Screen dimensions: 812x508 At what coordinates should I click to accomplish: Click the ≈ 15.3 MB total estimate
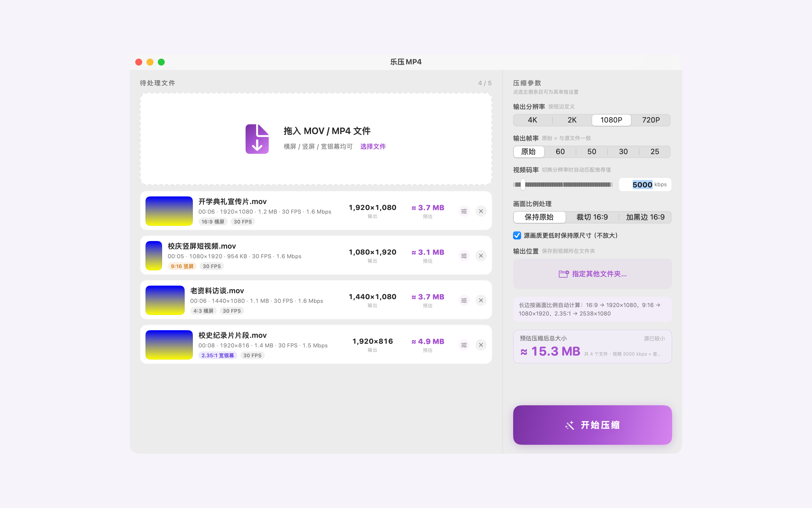click(x=550, y=351)
